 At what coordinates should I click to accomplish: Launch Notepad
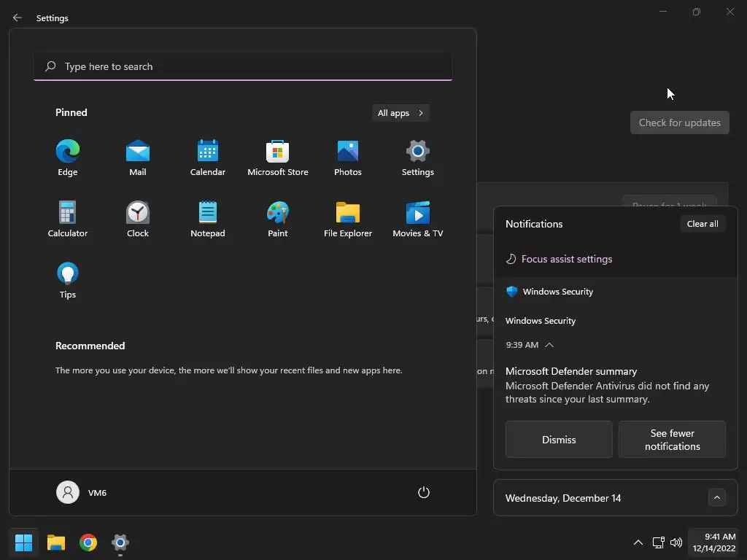coord(208,219)
